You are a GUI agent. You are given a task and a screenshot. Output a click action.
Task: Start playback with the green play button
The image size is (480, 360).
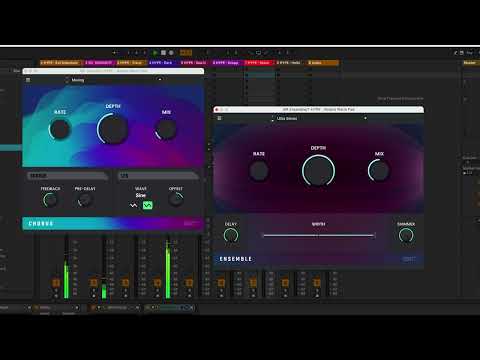(x=155, y=53)
